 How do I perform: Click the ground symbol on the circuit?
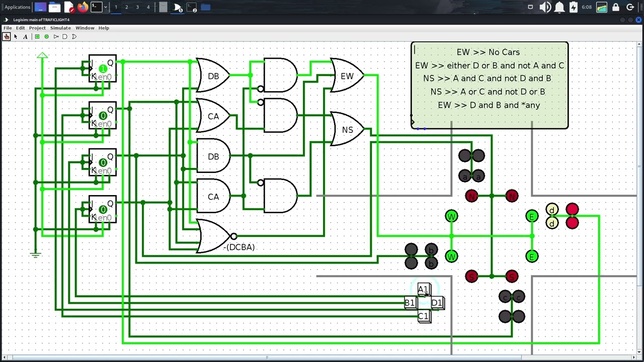35,254
